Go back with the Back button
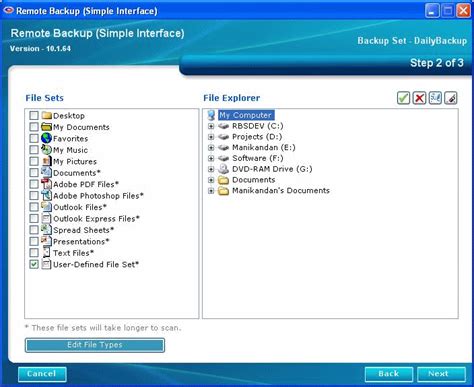 coord(389,374)
